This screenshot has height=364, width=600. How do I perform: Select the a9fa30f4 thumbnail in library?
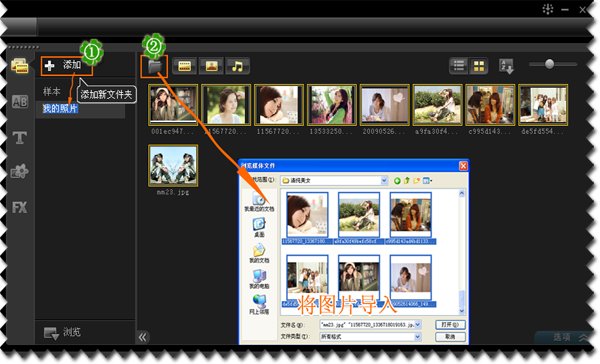pyautogui.click(x=437, y=105)
